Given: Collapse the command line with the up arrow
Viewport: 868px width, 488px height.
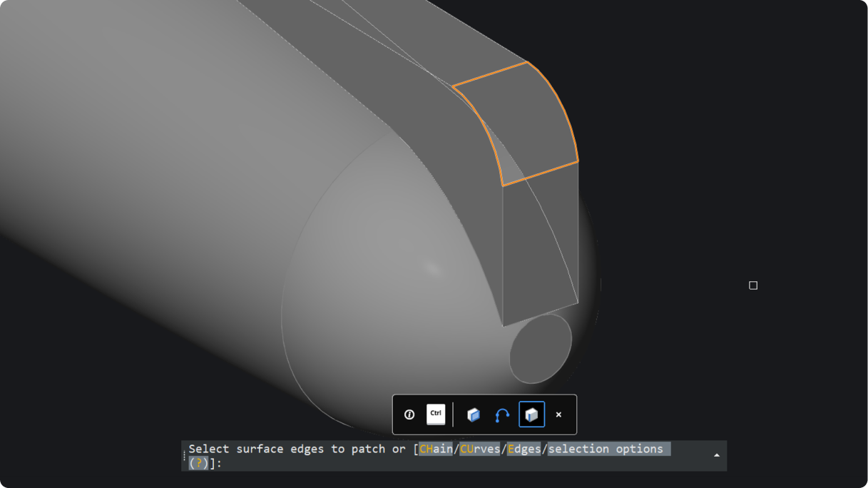Looking at the screenshot, I should [715, 455].
